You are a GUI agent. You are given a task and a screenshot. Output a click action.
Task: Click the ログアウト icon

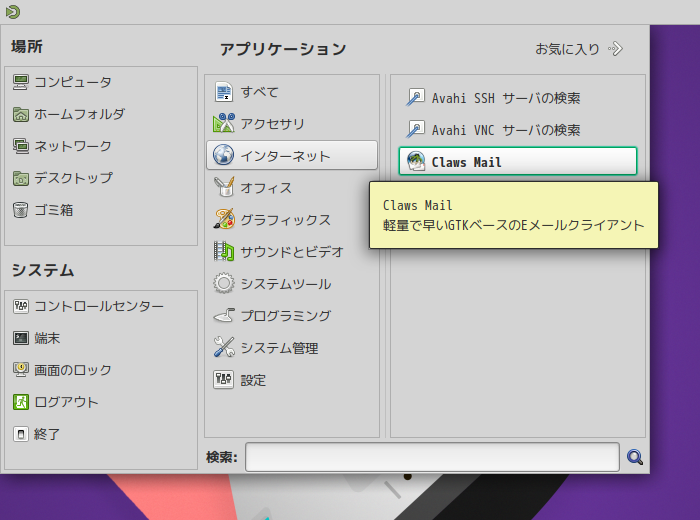[21, 402]
